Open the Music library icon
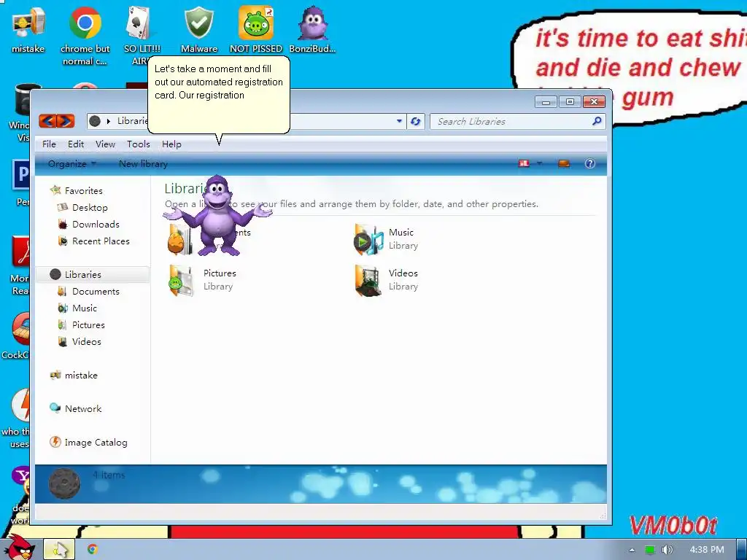747x560 pixels. (368, 239)
